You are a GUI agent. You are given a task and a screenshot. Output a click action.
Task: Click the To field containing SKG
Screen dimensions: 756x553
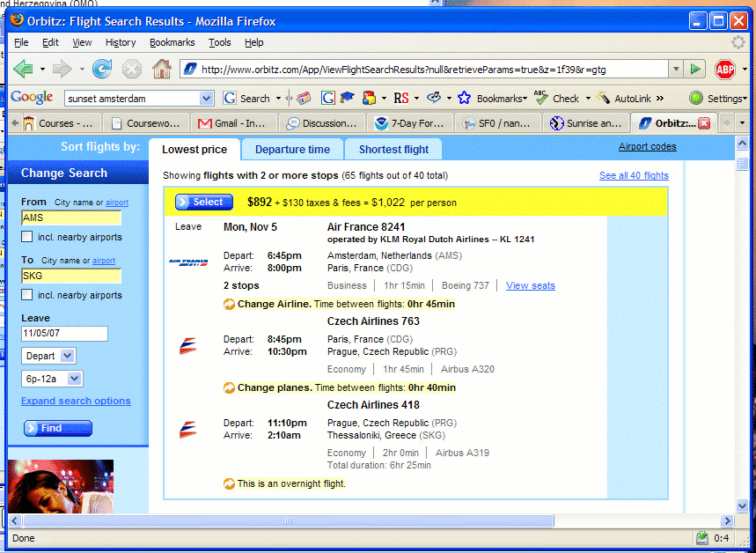(x=71, y=276)
